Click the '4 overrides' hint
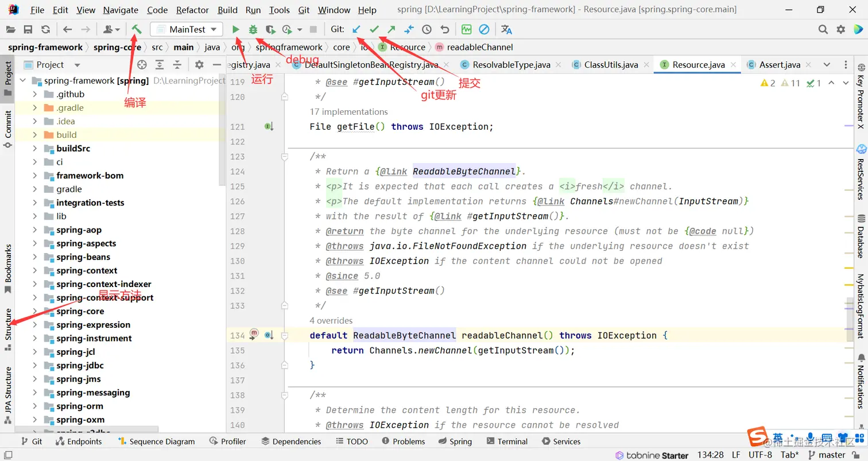The image size is (868, 461). 331,320
